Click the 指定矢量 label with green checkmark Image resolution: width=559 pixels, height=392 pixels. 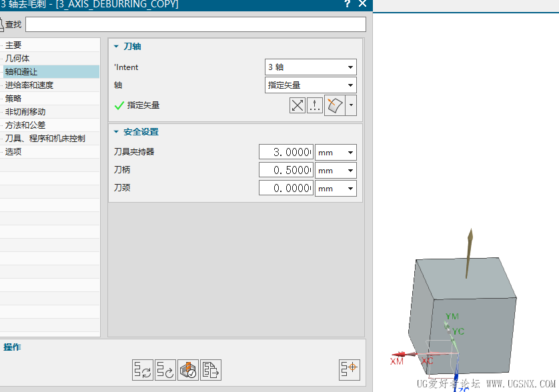(x=137, y=105)
